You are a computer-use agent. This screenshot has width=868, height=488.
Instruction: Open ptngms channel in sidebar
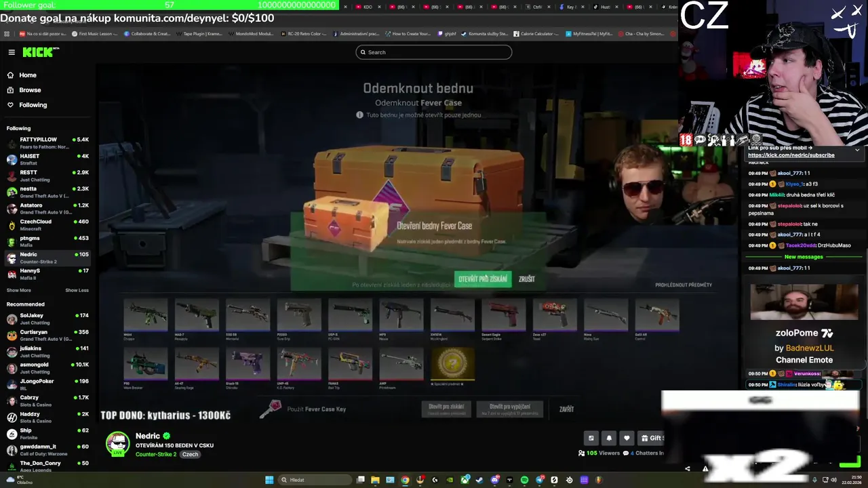47,241
